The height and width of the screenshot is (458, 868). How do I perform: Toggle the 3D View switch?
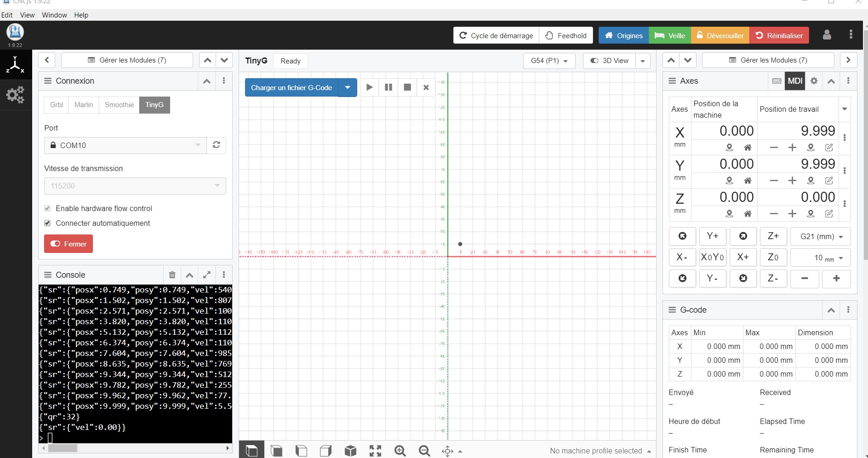pos(609,61)
